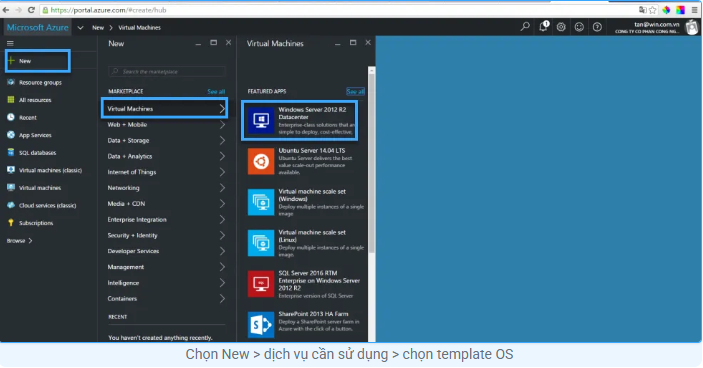The height and width of the screenshot is (368, 703).
Task: Open the Intelligence category
Action: click(x=166, y=283)
